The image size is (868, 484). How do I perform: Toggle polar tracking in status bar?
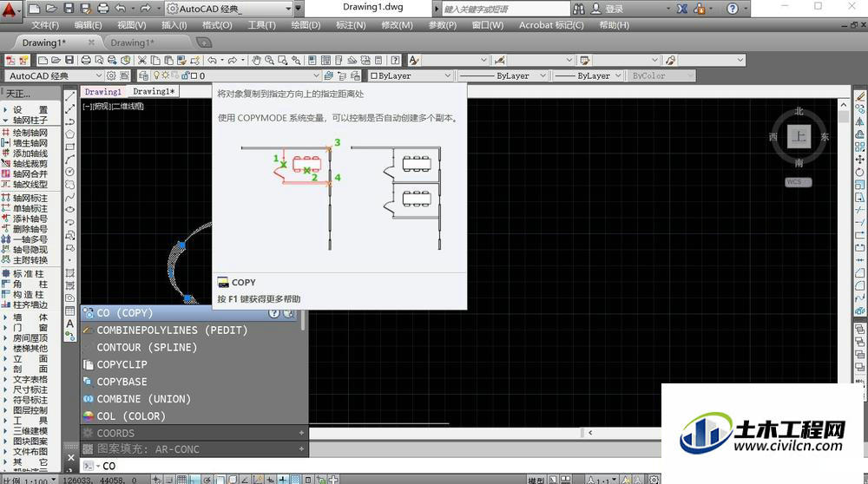pyautogui.click(x=207, y=480)
